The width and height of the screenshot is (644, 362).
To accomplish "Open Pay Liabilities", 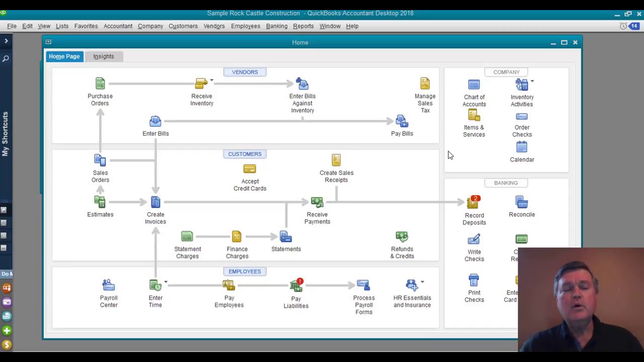I will [296, 286].
